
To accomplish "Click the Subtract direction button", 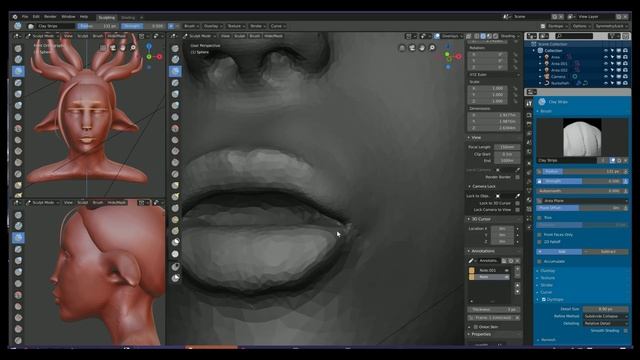I will point(606,252).
